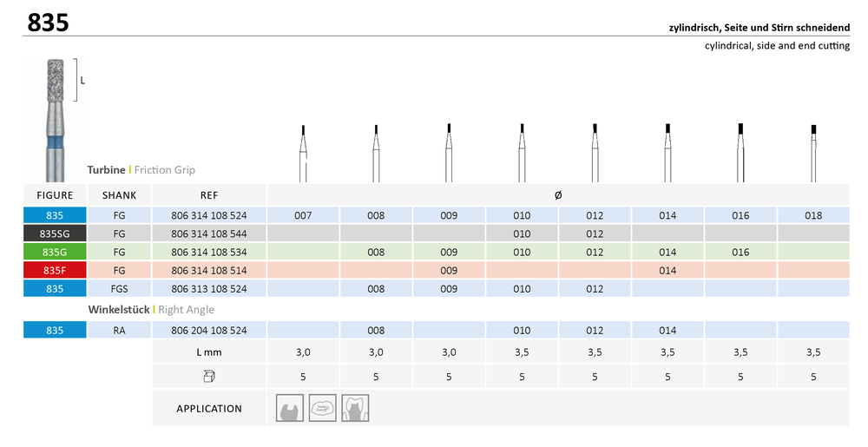
Task: Click size 014 in the 835F row
Action: click(x=667, y=270)
